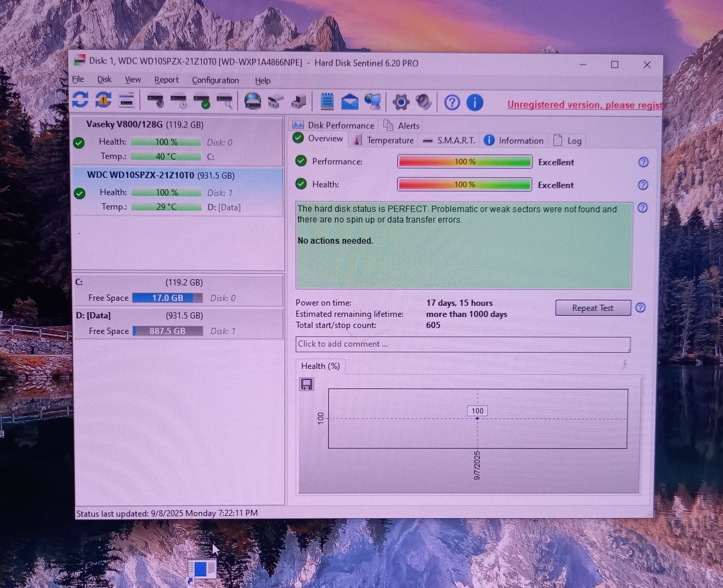
Task: Click the D: free space 887.5 GB bar
Action: (x=168, y=331)
